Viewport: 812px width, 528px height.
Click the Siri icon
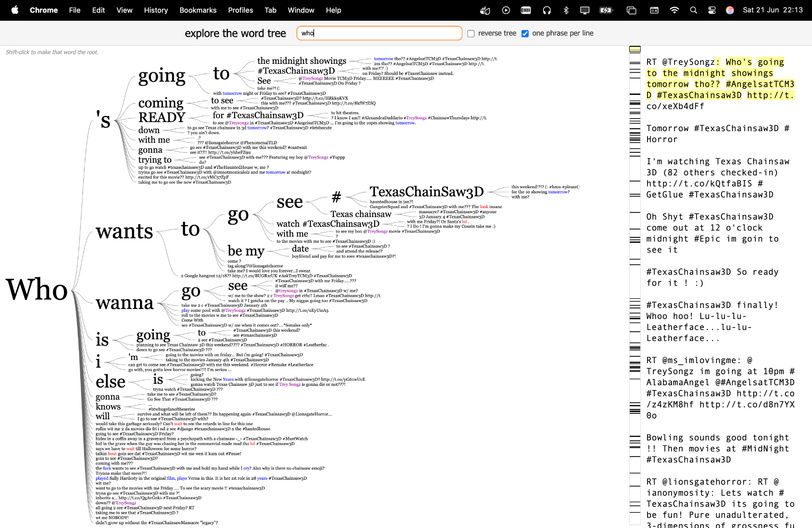(730, 10)
